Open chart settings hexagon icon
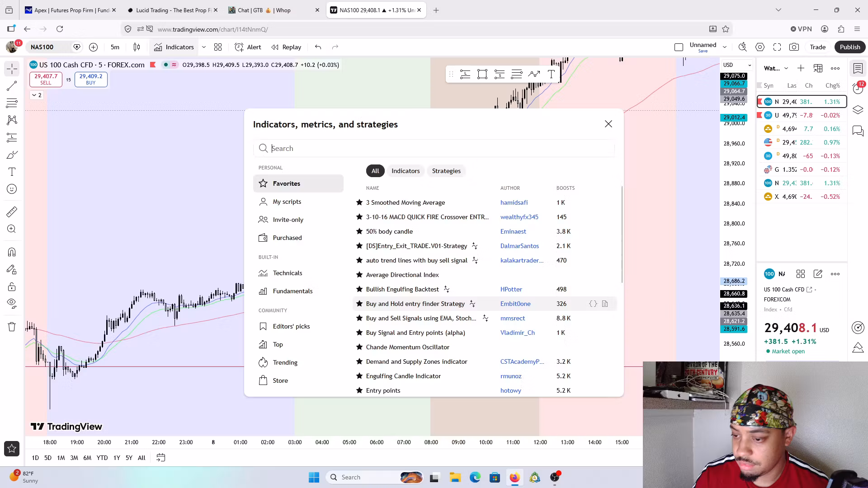Image resolution: width=868 pixels, height=488 pixels. 760,47
